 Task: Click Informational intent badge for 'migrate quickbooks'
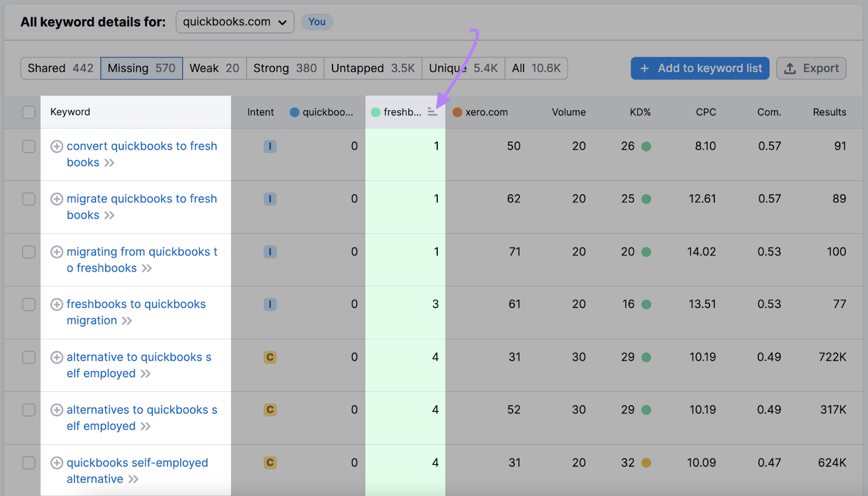[x=270, y=199]
